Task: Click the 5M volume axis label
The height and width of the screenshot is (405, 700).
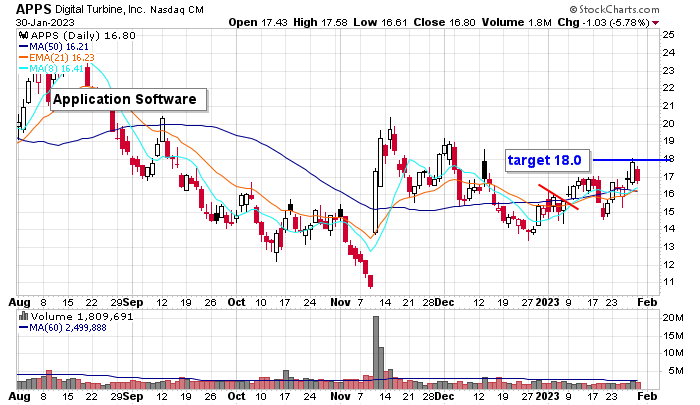Action: pos(675,371)
